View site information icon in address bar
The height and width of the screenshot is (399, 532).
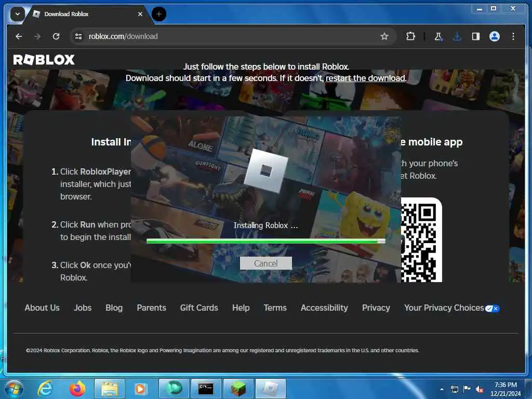coord(78,36)
